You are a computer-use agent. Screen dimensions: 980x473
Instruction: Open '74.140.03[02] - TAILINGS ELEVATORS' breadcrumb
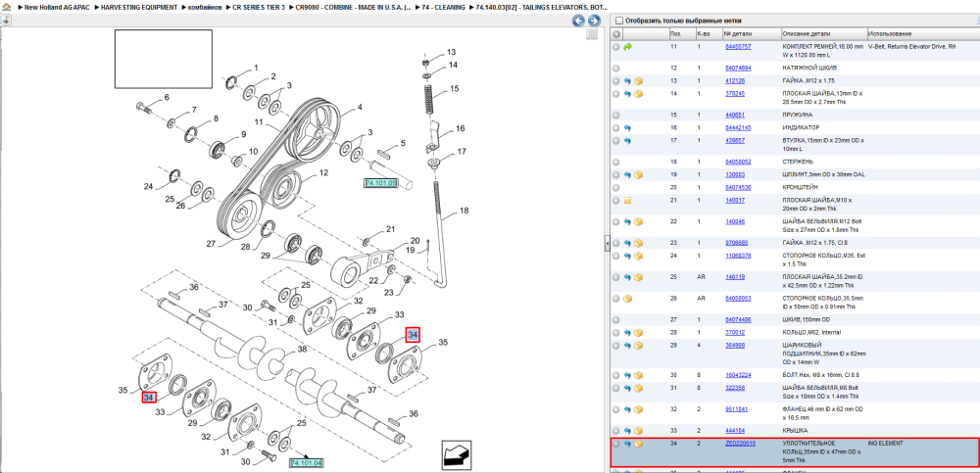(x=541, y=7)
